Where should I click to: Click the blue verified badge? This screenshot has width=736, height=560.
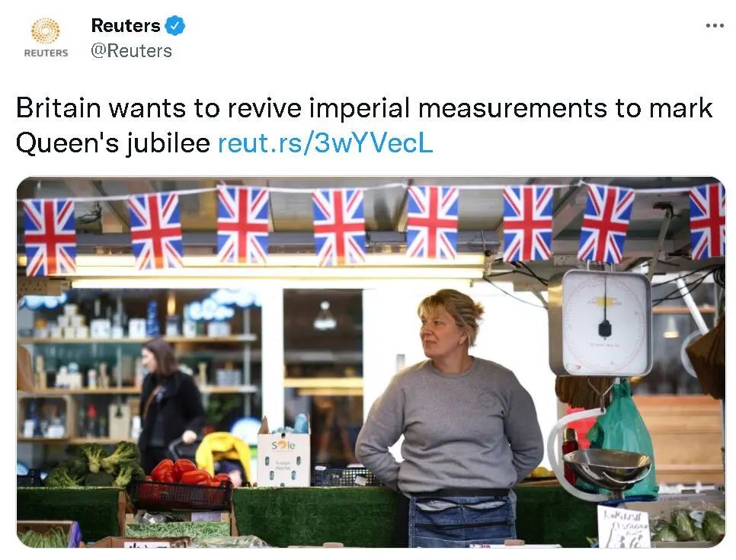tap(175, 26)
